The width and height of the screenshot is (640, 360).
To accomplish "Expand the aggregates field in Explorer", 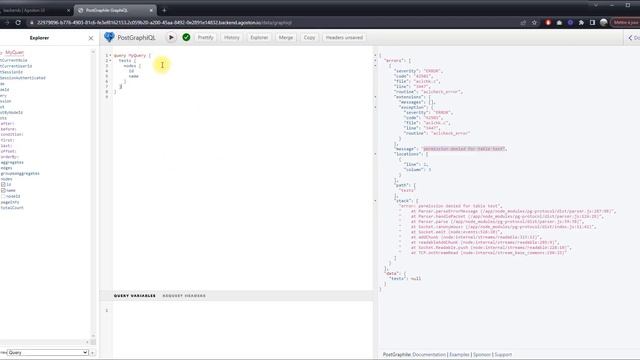I will tap(12, 162).
